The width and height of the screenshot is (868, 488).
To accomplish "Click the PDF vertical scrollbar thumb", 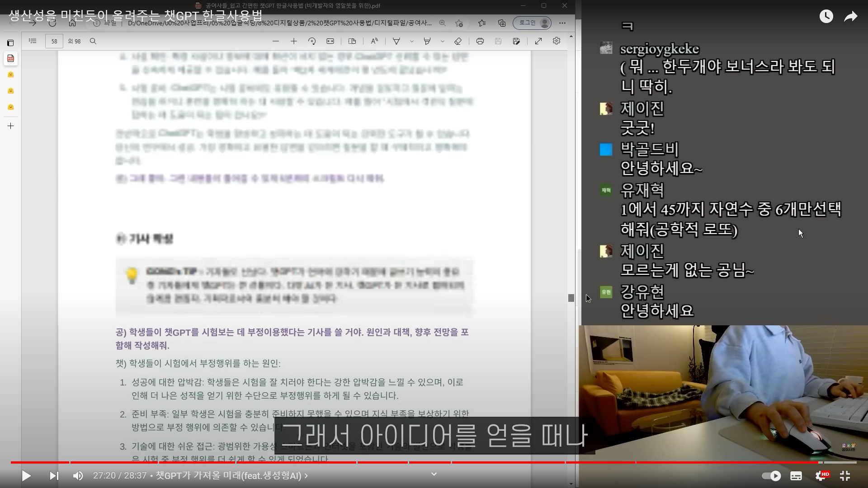I will tap(571, 298).
